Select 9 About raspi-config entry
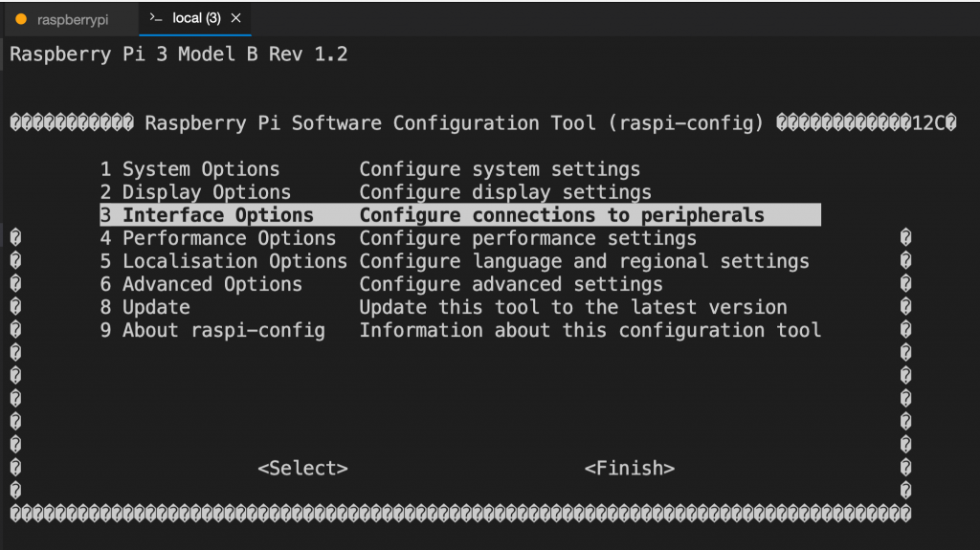 (212, 331)
